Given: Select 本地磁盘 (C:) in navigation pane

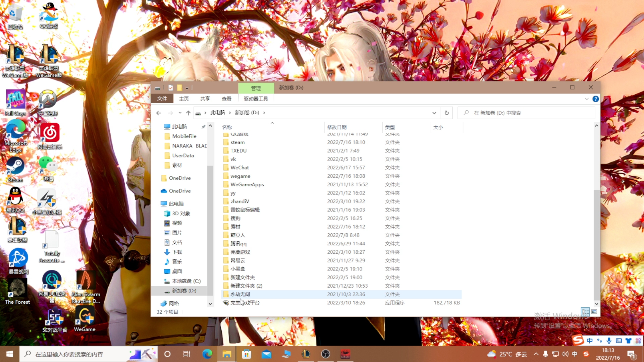Looking at the screenshot, I should (x=182, y=281).
